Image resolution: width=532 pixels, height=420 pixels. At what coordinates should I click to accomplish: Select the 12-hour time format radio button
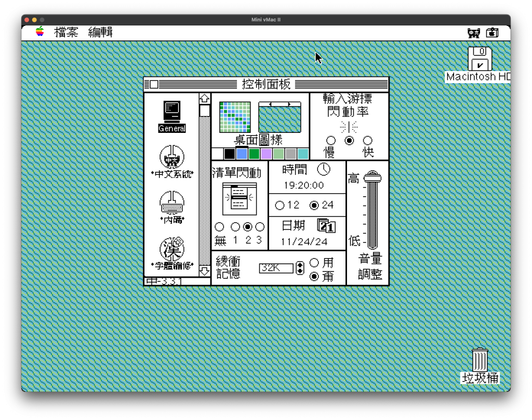(280, 206)
